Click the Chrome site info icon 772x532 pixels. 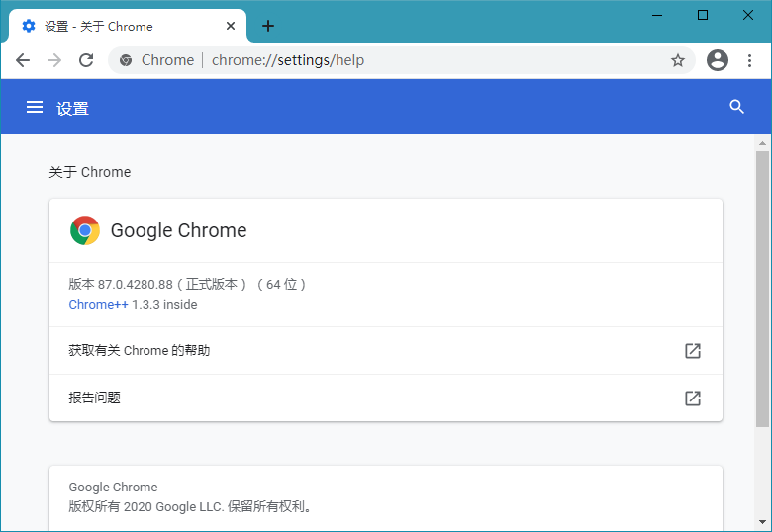(126, 60)
